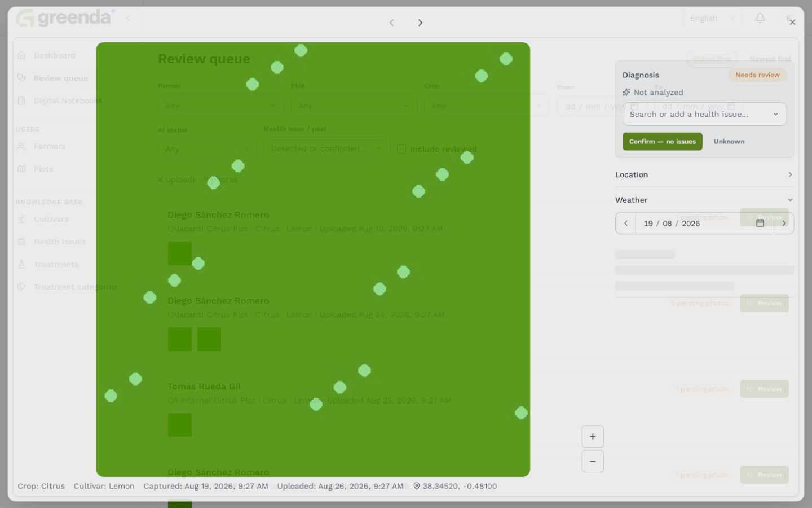
Task: Click the sparkle icon beside Not analyzed
Action: coord(626,92)
